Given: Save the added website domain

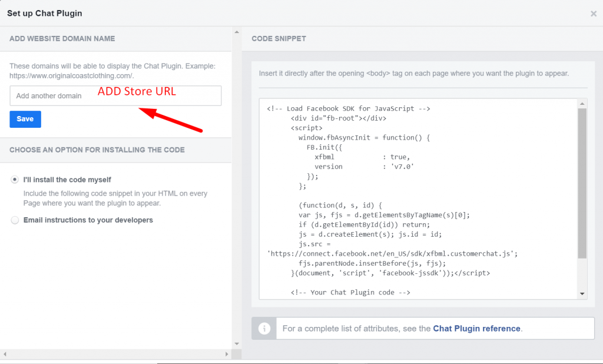Looking at the screenshot, I should click(25, 120).
